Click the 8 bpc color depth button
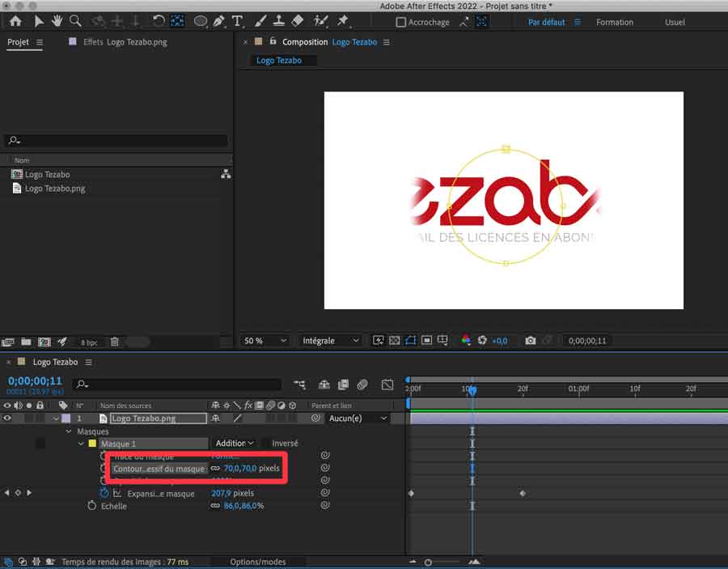The width and height of the screenshot is (728, 569). click(89, 343)
